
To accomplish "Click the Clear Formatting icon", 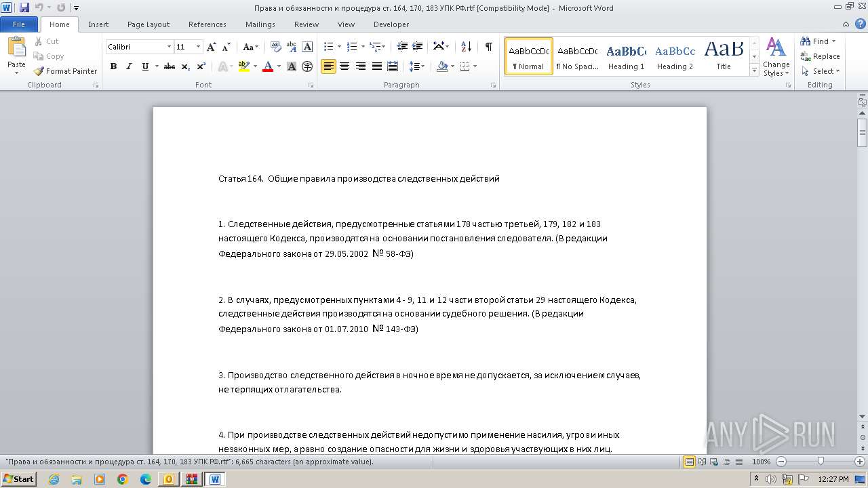I will point(275,47).
